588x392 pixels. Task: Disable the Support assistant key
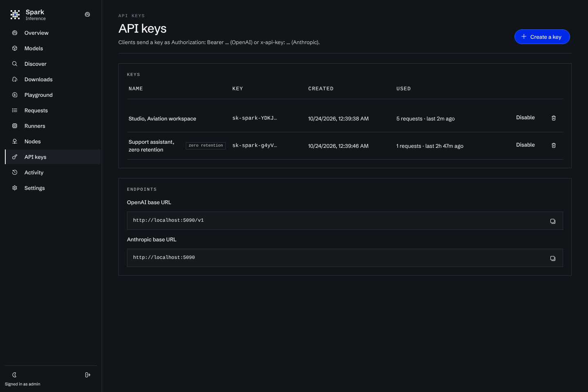coord(525,145)
